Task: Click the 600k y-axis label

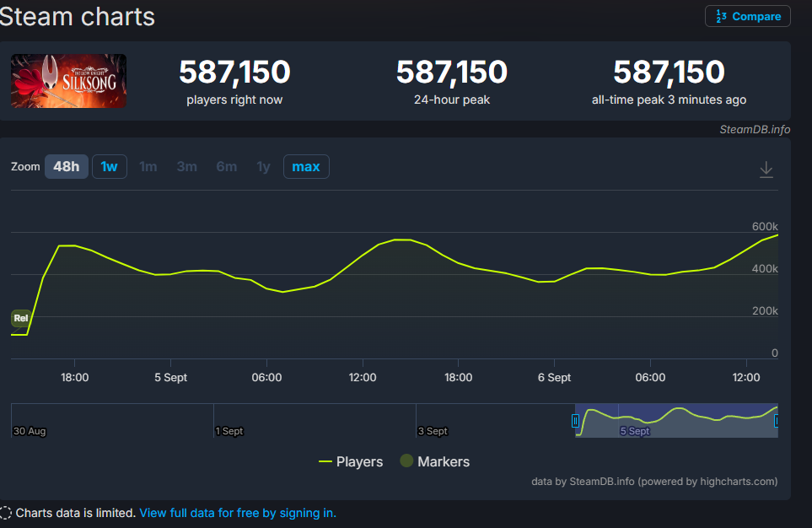Action: (x=765, y=226)
